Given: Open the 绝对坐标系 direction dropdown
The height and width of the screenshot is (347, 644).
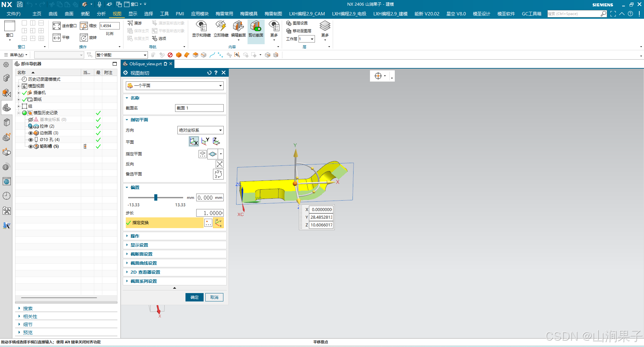Looking at the screenshot, I should coord(200,130).
